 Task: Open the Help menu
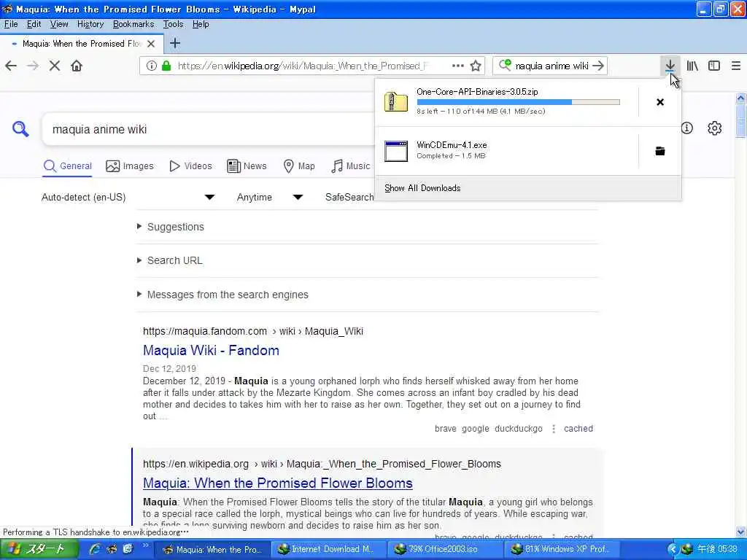click(x=201, y=24)
